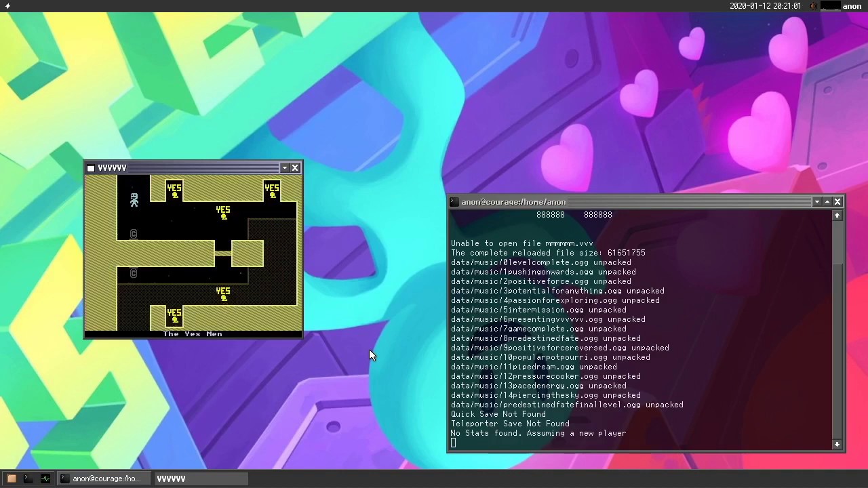
Task: Click the '5intermission.ogg unpacked' line
Action: [x=538, y=310]
